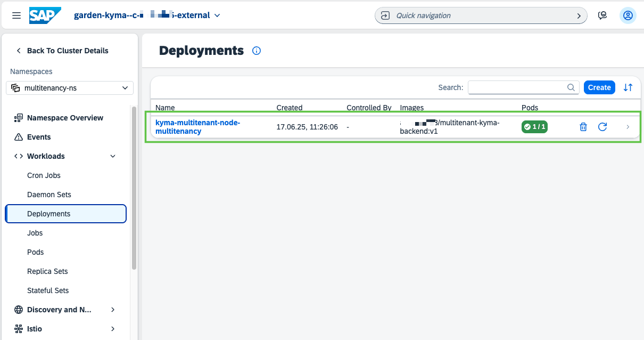
Task: Click the 1 / 1 pods status badge
Action: pyautogui.click(x=535, y=127)
